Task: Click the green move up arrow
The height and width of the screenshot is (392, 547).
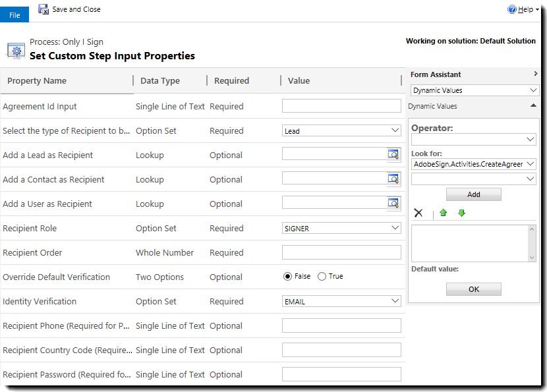Action: pyautogui.click(x=444, y=212)
